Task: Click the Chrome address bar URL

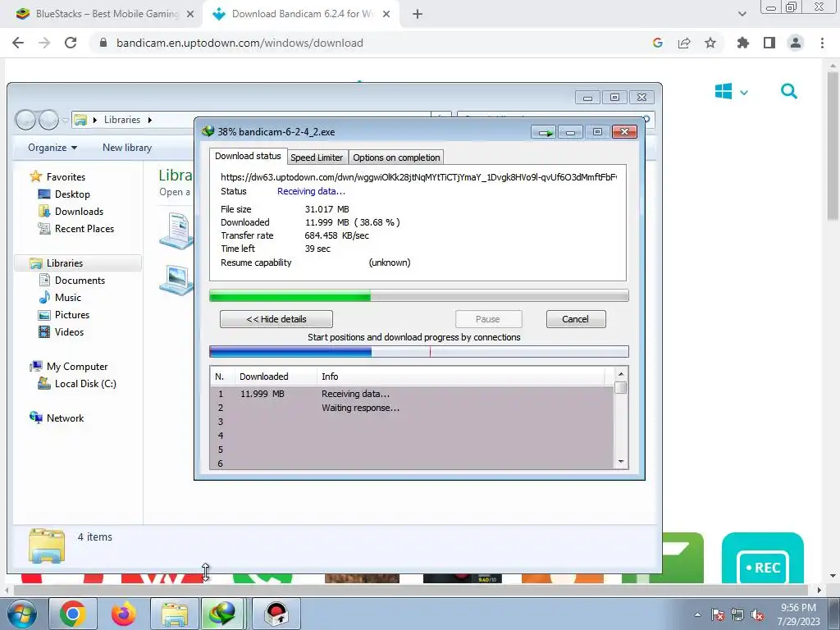Action: (x=240, y=43)
